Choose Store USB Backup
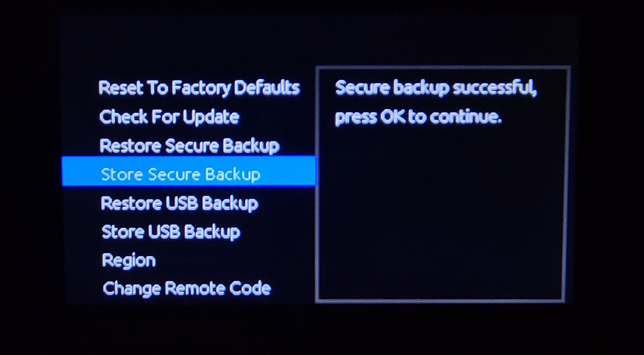Image resolution: width=644 pixels, height=355 pixels. (x=171, y=232)
